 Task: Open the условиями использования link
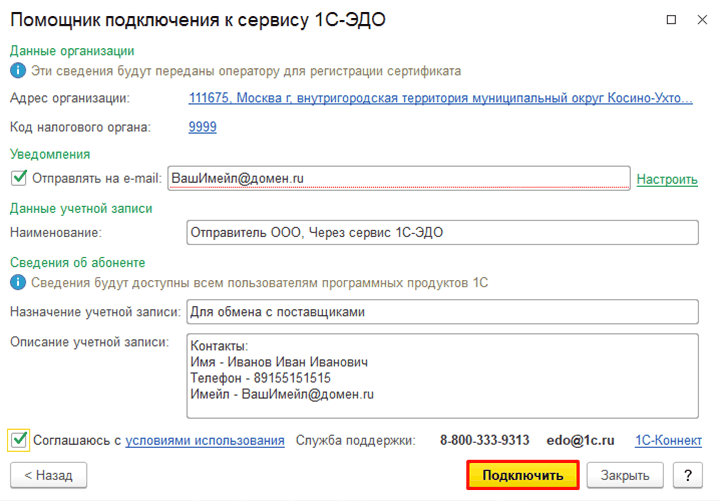(205, 440)
